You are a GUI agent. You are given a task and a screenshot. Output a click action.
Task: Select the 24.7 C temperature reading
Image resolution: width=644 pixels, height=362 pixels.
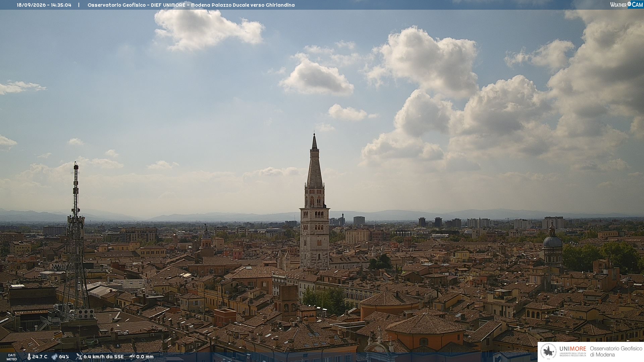[x=40, y=357]
